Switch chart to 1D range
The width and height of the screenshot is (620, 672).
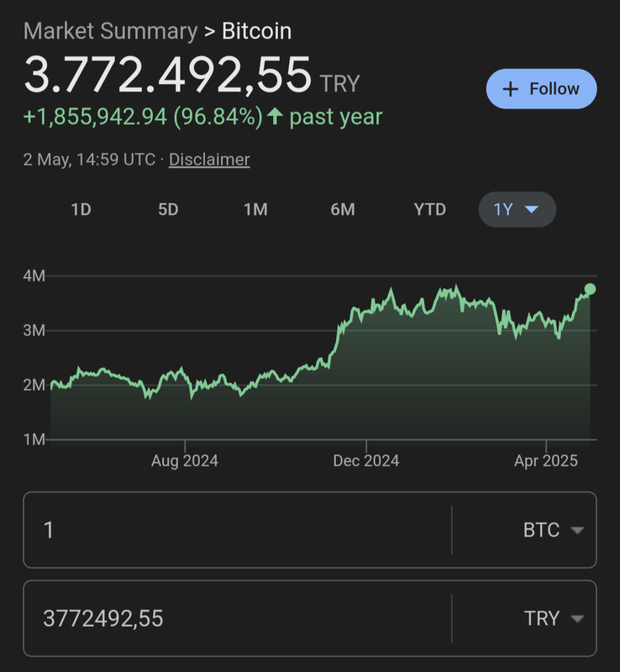pos(81,209)
